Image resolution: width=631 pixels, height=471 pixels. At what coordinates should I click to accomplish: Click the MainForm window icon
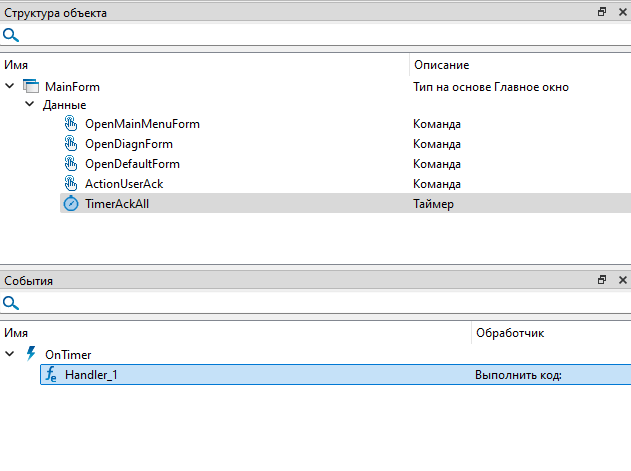(x=31, y=87)
